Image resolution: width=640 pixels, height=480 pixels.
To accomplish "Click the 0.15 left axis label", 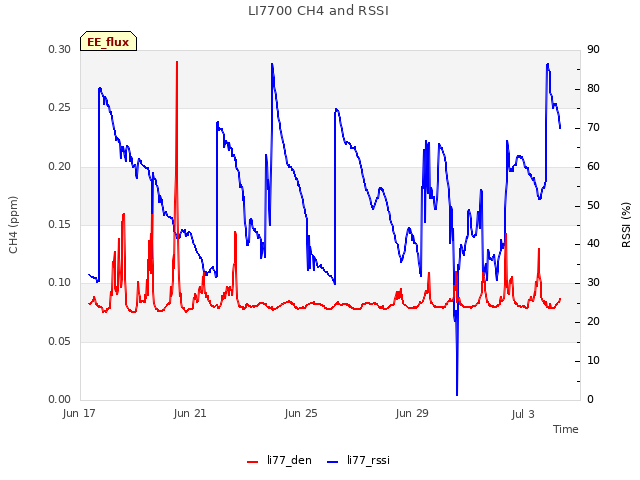I will (x=60, y=224).
